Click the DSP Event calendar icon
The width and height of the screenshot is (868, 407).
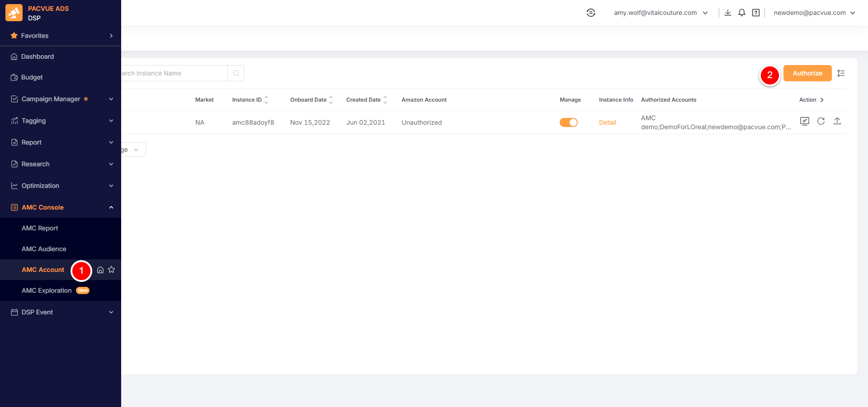14,312
